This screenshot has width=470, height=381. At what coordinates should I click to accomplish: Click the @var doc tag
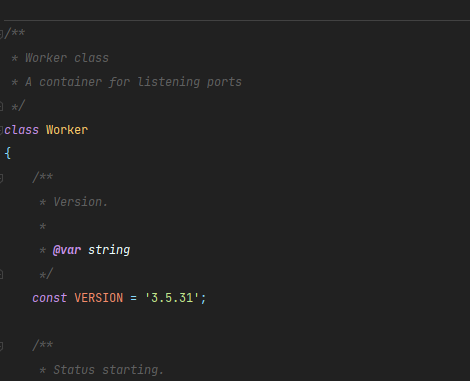pos(67,250)
